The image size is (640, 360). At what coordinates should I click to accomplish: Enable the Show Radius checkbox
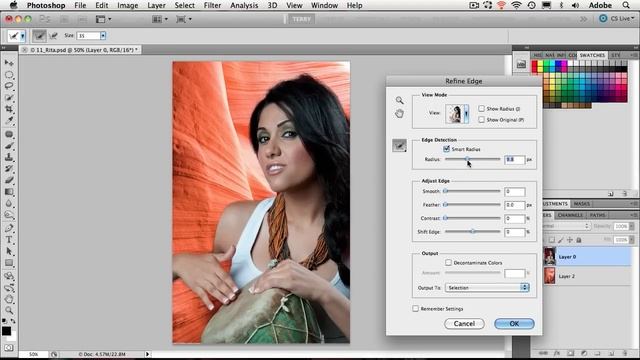click(482, 109)
